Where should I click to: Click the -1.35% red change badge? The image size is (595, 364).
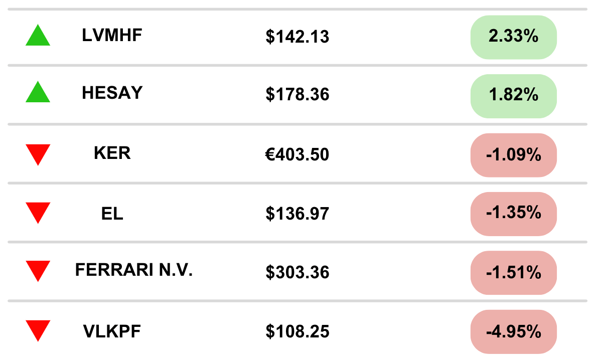point(513,214)
